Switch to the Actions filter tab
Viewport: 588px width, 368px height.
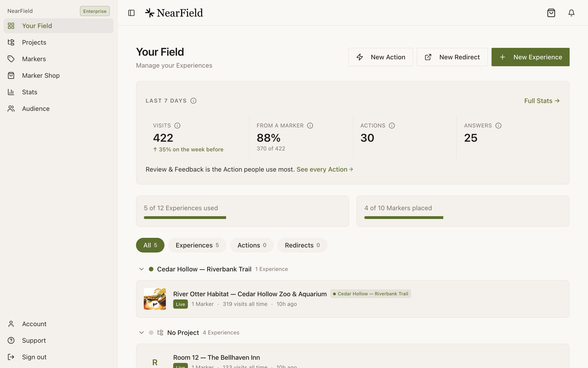pyautogui.click(x=252, y=245)
